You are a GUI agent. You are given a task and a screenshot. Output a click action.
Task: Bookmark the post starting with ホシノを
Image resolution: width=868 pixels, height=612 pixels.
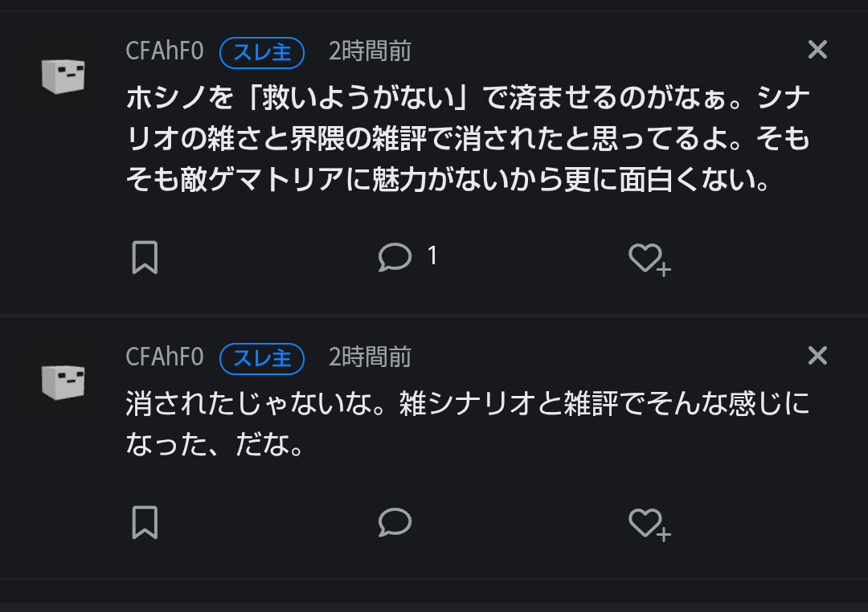[x=145, y=258]
